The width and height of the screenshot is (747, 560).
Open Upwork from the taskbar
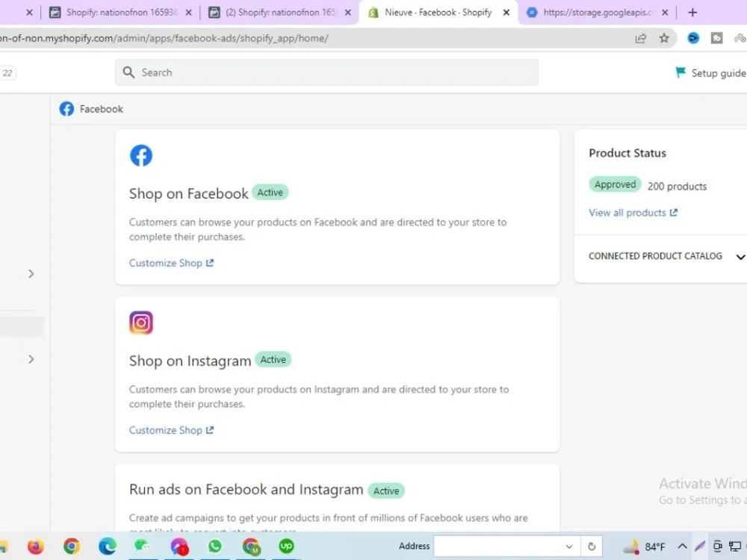click(x=286, y=546)
